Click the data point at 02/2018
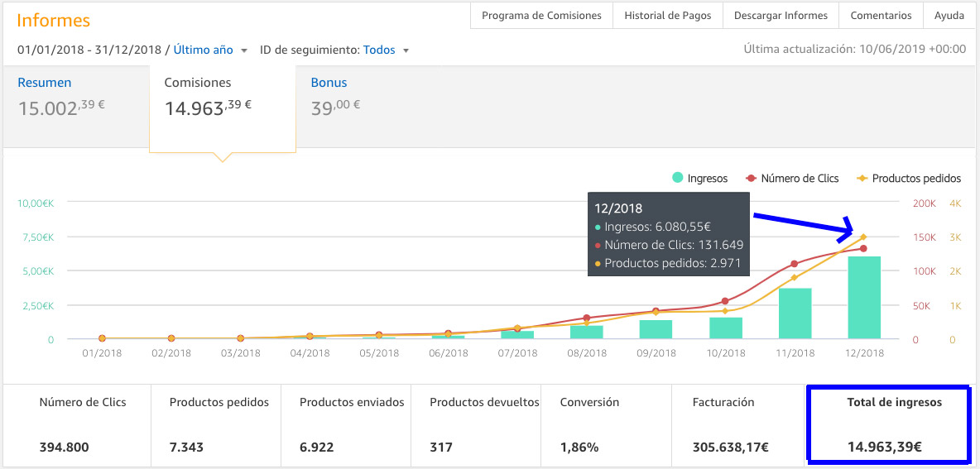 (x=171, y=338)
